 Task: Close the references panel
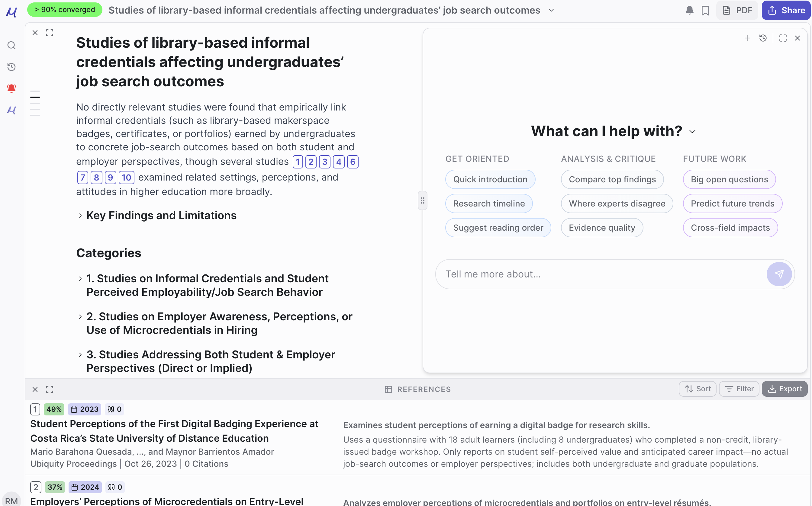[35, 389]
